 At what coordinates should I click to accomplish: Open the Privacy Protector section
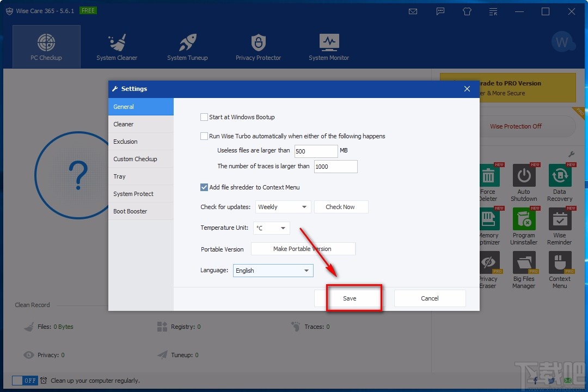pos(258,47)
